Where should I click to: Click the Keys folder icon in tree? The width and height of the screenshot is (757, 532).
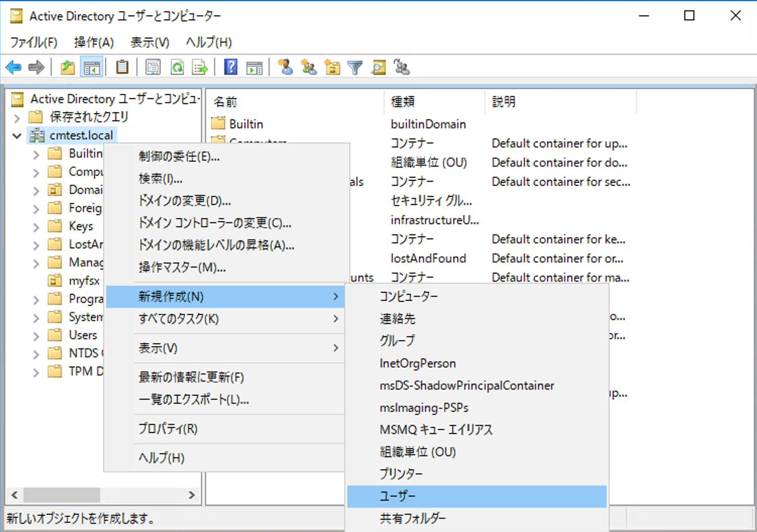pos(55,226)
